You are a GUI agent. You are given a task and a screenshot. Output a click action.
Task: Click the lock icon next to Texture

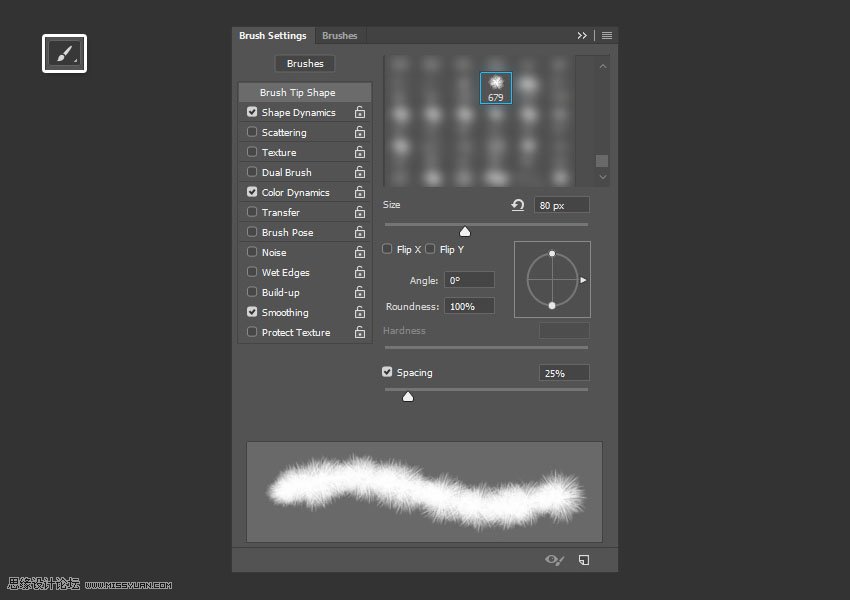point(359,153)
